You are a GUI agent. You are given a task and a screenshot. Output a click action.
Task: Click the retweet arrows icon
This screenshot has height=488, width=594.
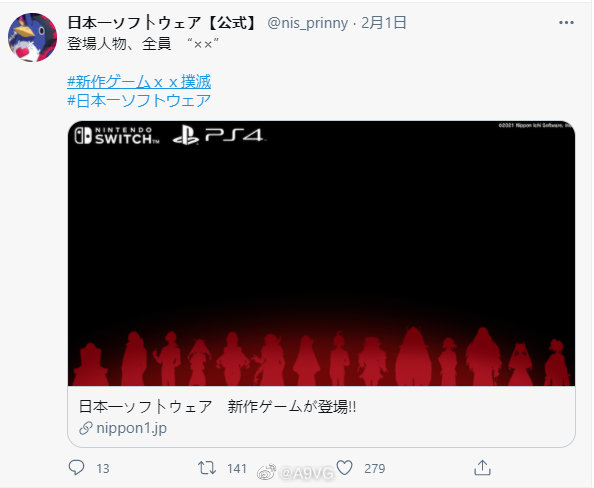207,468
